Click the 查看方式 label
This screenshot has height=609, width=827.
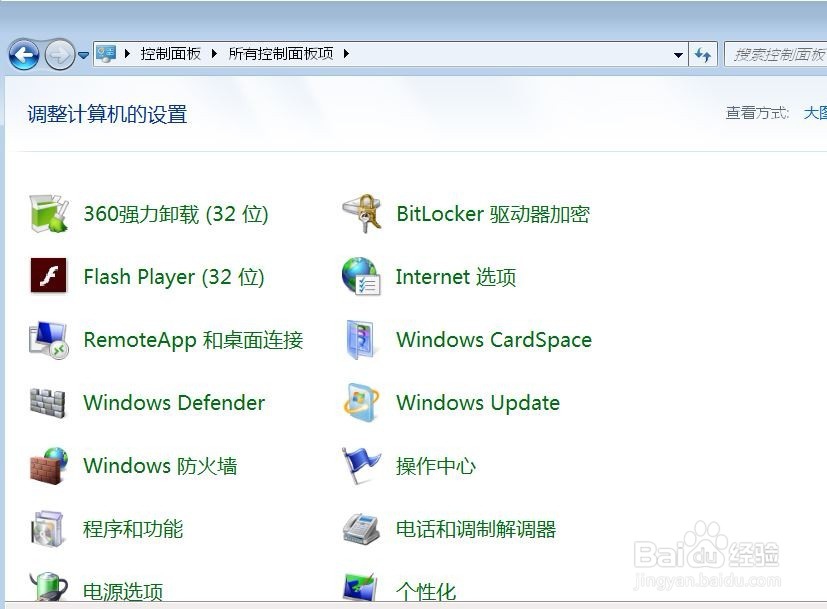click(757, 113)
